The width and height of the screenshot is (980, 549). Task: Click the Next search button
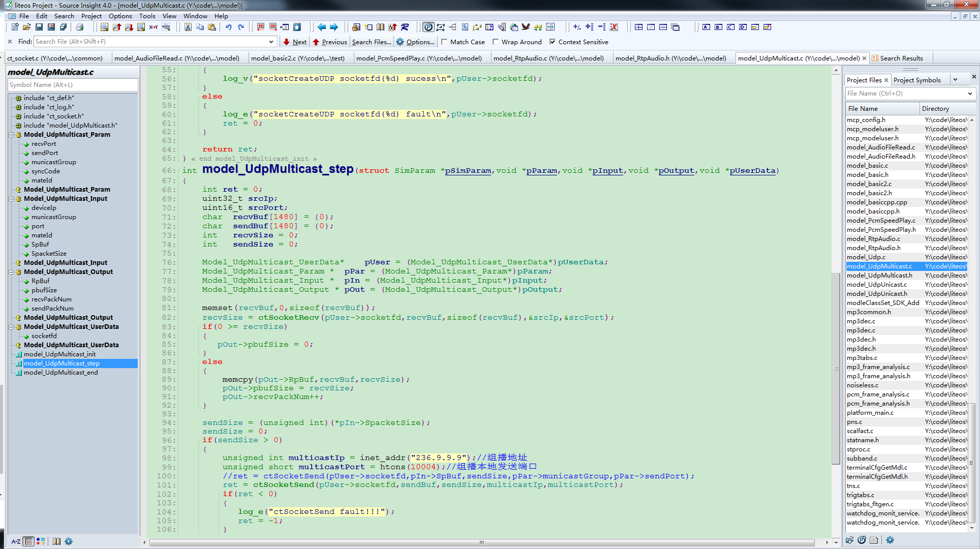(295, 42)
